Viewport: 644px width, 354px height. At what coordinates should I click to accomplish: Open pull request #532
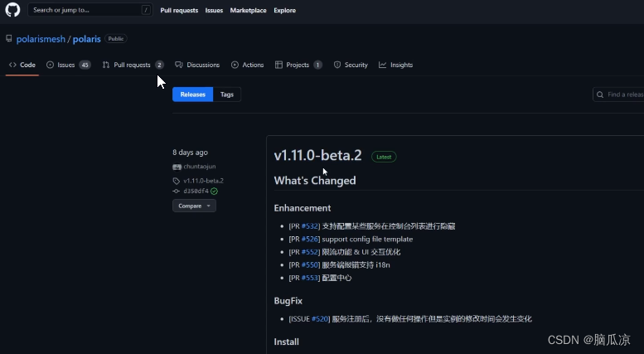310,226
